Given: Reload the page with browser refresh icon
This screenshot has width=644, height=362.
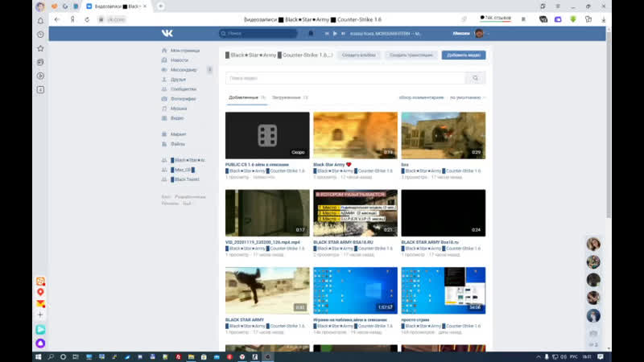Looking at the screenshot, I should (x=87, y=19).
